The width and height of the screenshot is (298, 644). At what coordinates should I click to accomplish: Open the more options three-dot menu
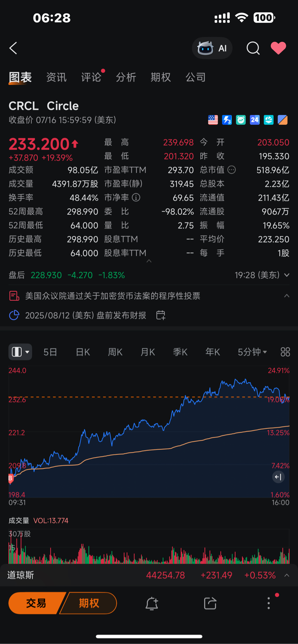[x=269, y=603]
